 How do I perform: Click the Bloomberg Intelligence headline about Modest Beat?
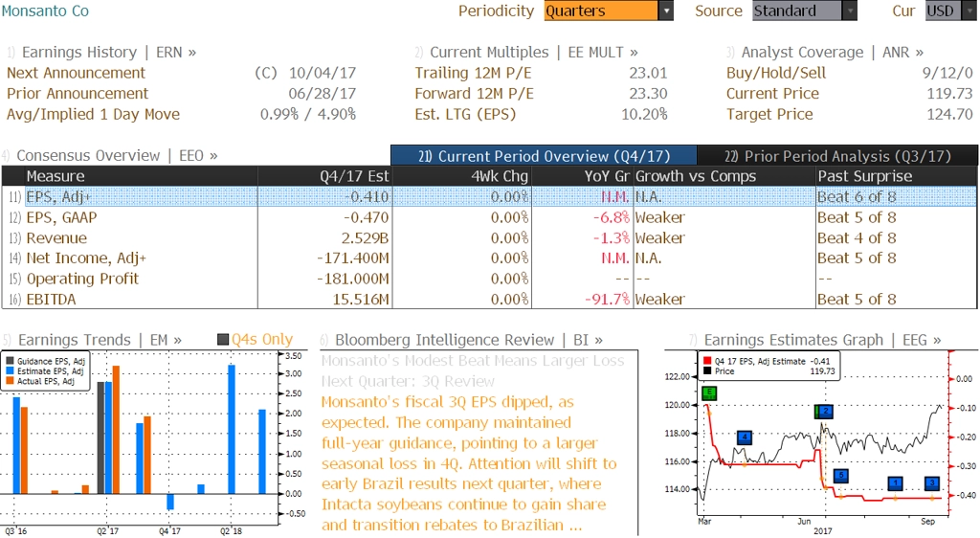tap(473, 370)
